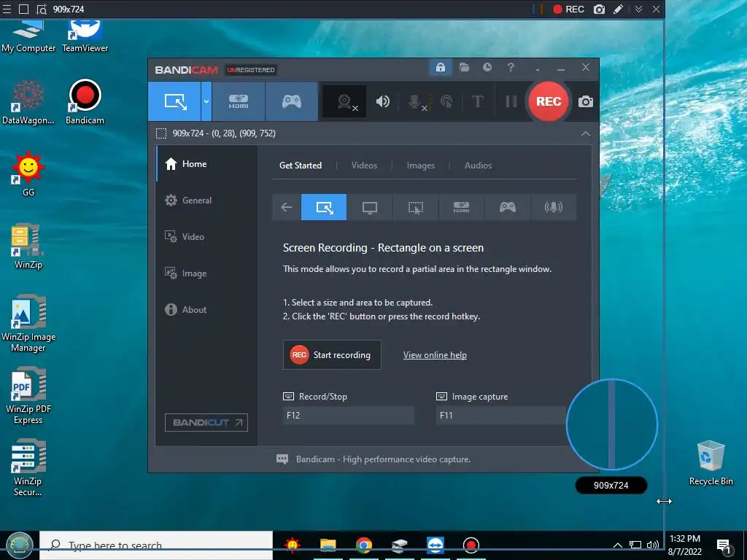Open the General settings section
Image resolution: width=747 pixels, height=560 pixels.
206,201
